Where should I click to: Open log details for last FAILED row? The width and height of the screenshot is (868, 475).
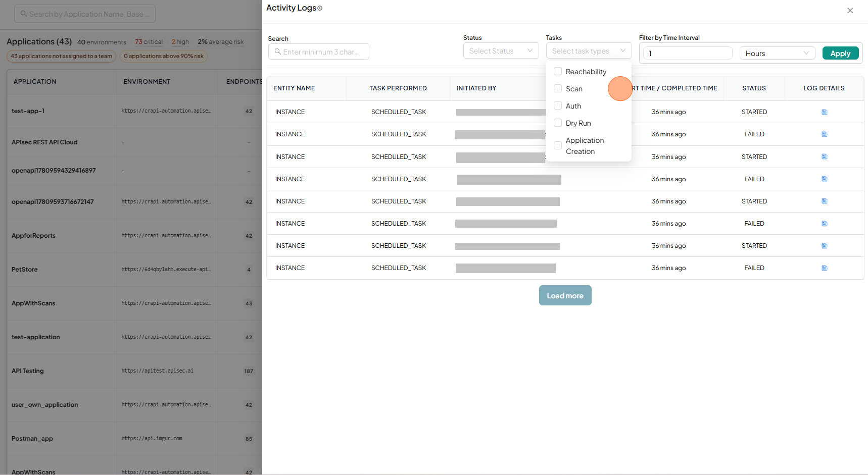[x=824, y=268]
